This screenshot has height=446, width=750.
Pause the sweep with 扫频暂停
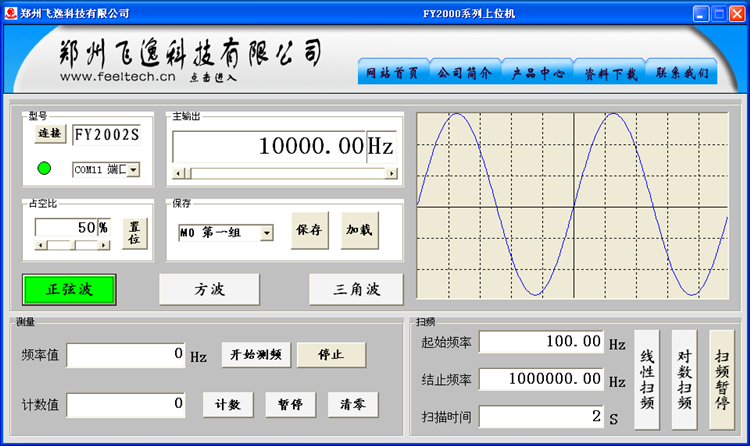point(722,380)
